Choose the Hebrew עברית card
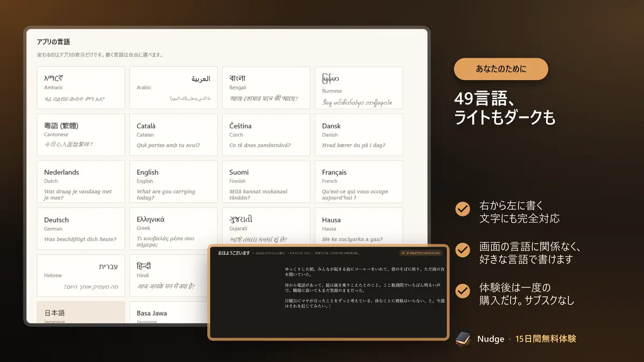This screenshot has height=362, width=644. pos(81,276)
